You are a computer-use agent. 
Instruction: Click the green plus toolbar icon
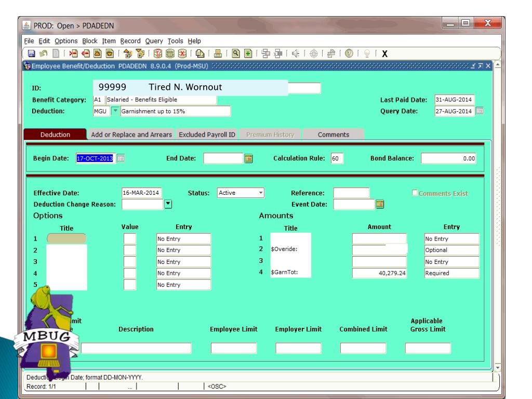[248, 54]
